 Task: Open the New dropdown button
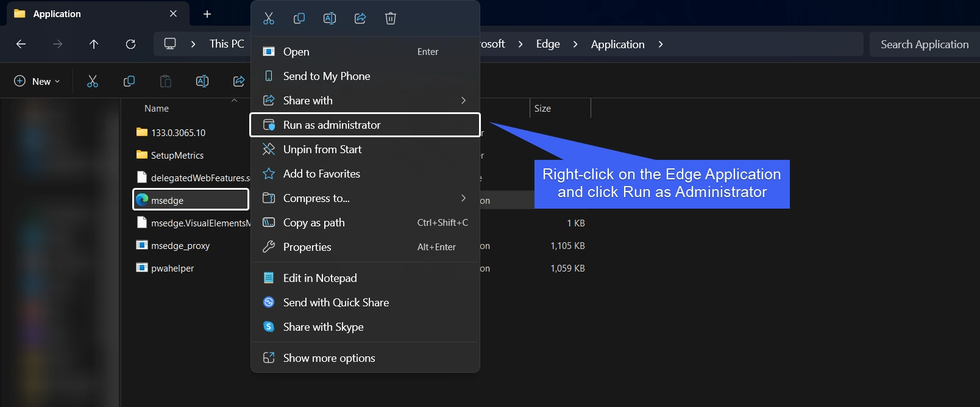click(37, 81)
